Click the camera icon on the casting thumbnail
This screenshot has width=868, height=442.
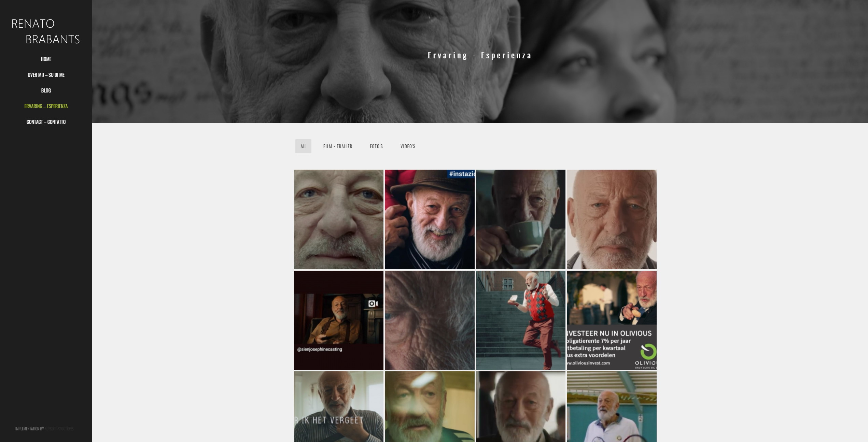(x=373, y=303)
